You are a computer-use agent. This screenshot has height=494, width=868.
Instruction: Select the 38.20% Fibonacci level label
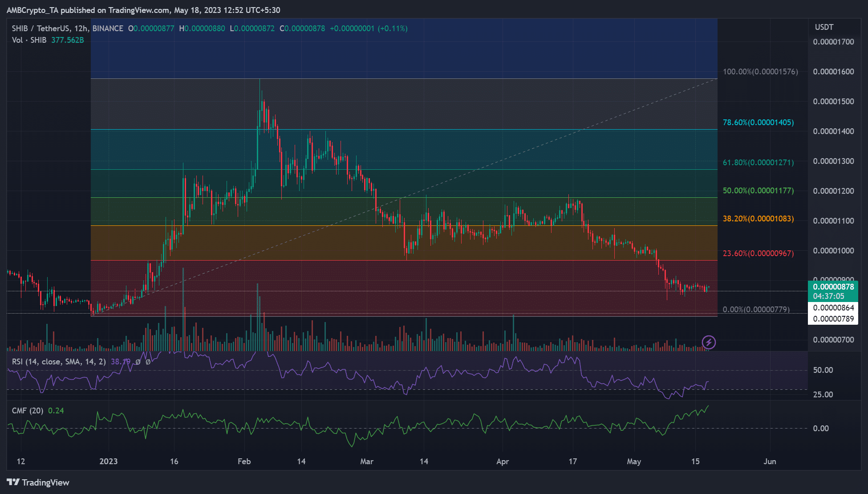point(758,219)
